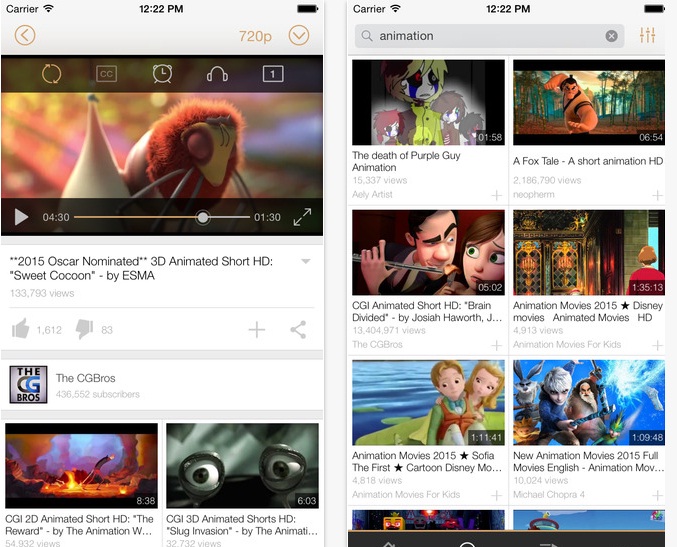Image resolution: width=677 pixels, height=547 pixels.
Task: Like the video with the thumbs-up icon
Action: [x=20, y=329]
